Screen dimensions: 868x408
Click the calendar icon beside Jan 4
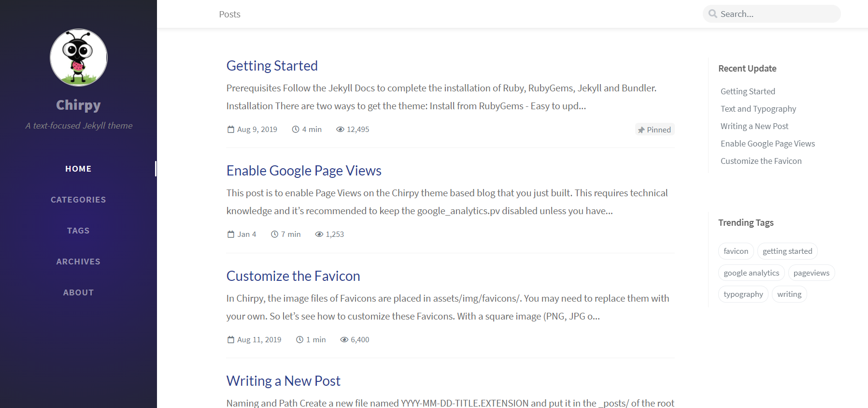pos(231,234)
